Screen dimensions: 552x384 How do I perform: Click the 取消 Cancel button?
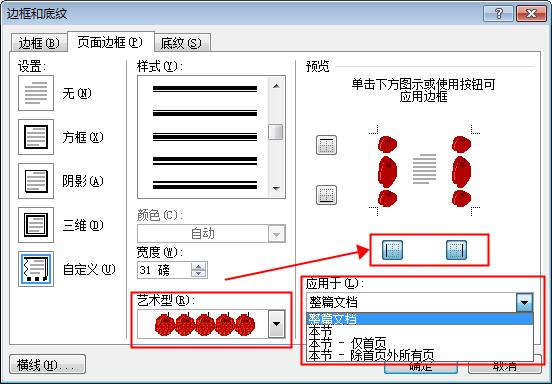coord(505,367)
